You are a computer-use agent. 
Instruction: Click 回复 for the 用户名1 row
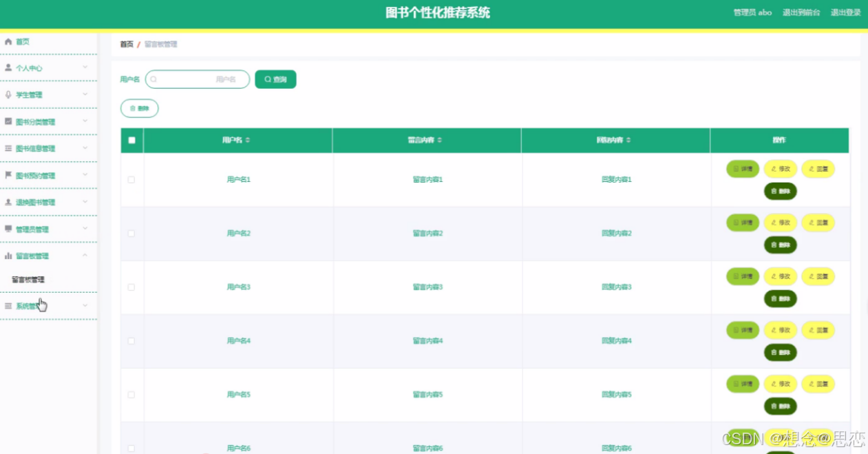818,169
